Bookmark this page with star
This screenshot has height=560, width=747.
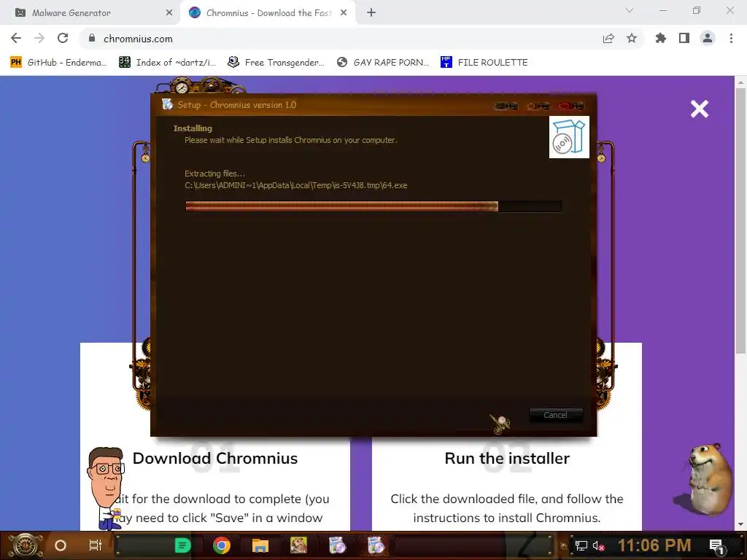(x=632, y=38)
